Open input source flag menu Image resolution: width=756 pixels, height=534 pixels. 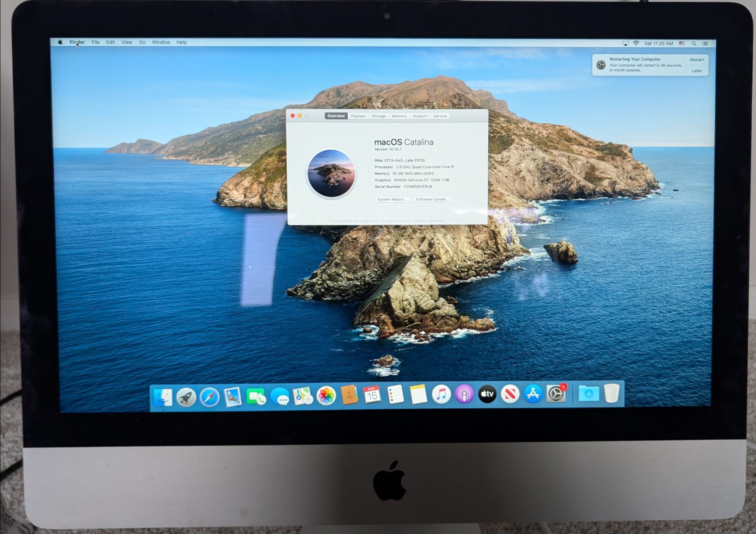pos(682,44)
